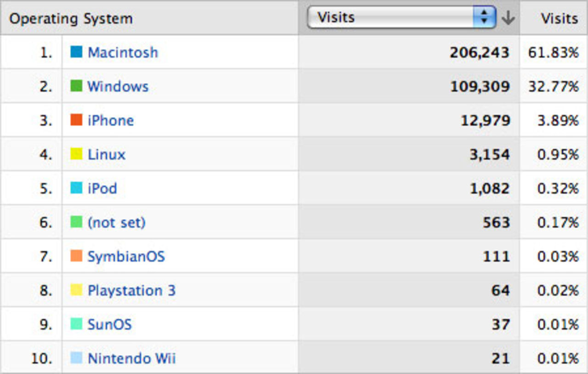Click the Operating System column header
Image resolution: width=588 pixels, height=374 pixels.
pyautogui.click(x=71, y=19)
